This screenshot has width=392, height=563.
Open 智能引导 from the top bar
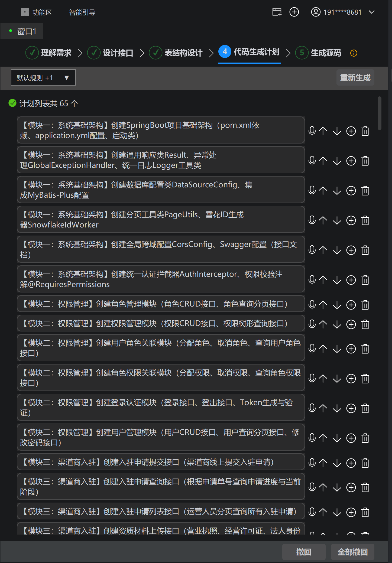[x=82, y=12]
